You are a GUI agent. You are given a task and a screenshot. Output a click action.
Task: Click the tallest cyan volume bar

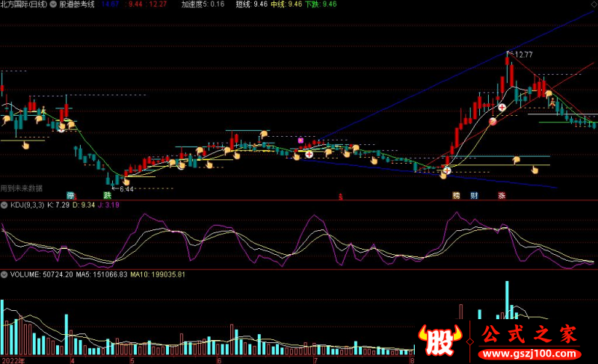507,300
